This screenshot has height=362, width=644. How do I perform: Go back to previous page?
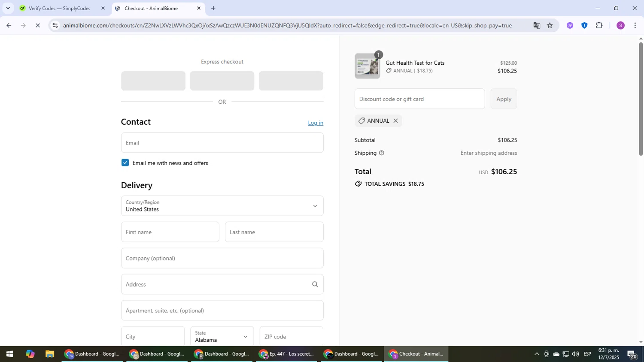pos(9,26)
